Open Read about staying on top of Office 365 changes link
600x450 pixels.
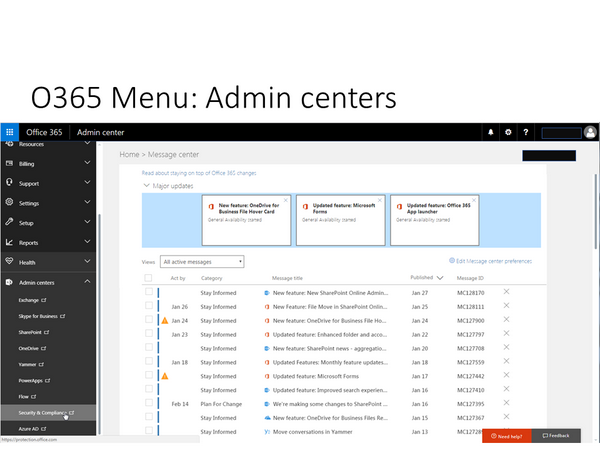click(199, 173)
